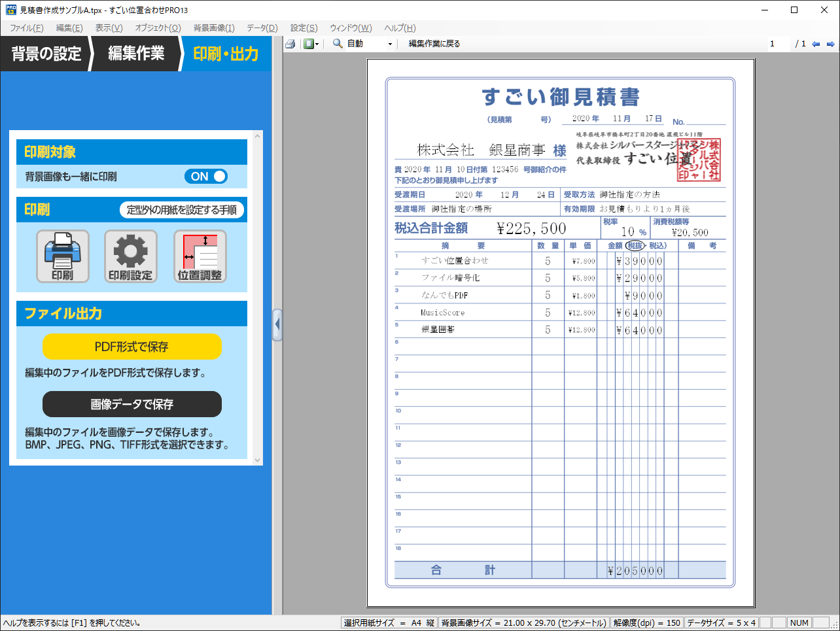Click the side panel scroll down arrow
840x631 pixels.
click(257, 460)
